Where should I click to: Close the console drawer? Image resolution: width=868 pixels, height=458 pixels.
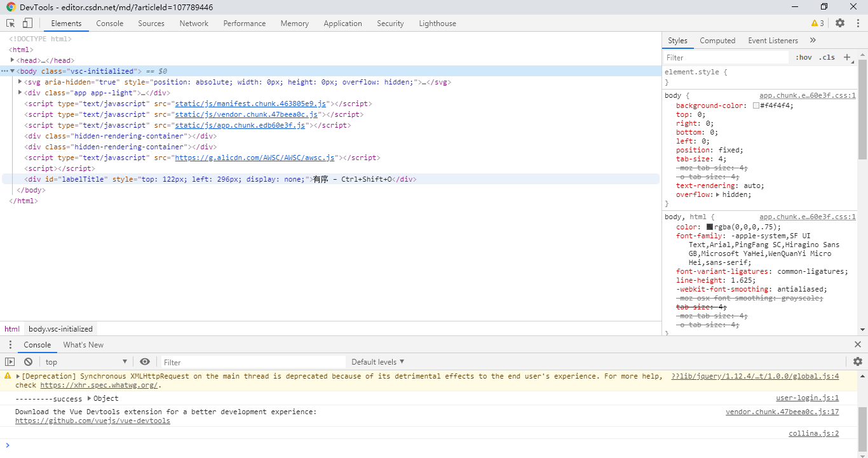coord(858,344)
